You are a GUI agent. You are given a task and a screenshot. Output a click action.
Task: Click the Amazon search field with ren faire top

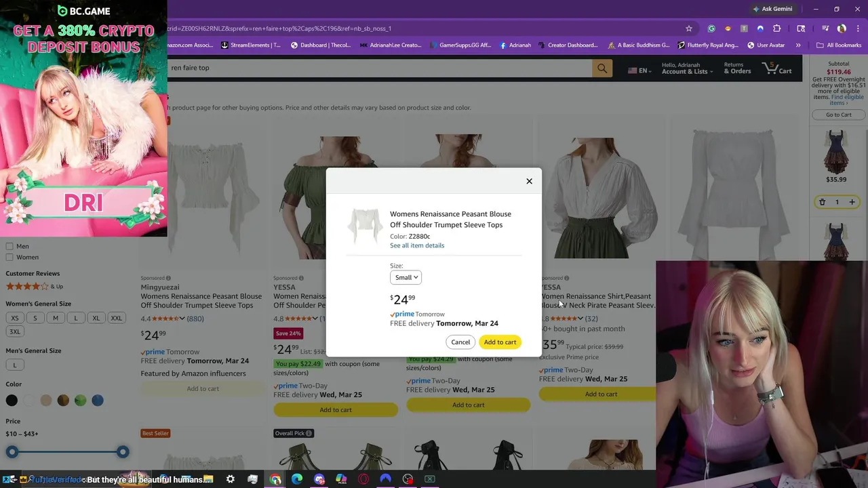[380, 68]
